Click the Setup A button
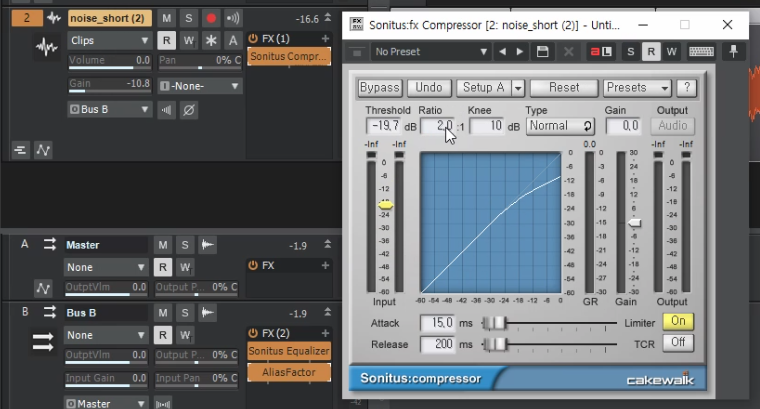Screen dimensions: 760x409 coord(483,88)
